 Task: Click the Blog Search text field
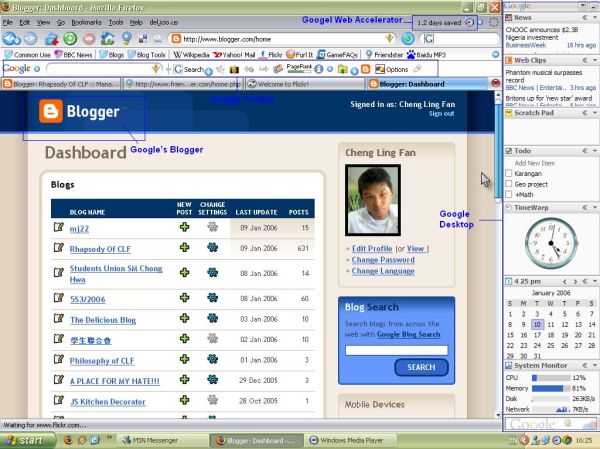click(397, 350)
